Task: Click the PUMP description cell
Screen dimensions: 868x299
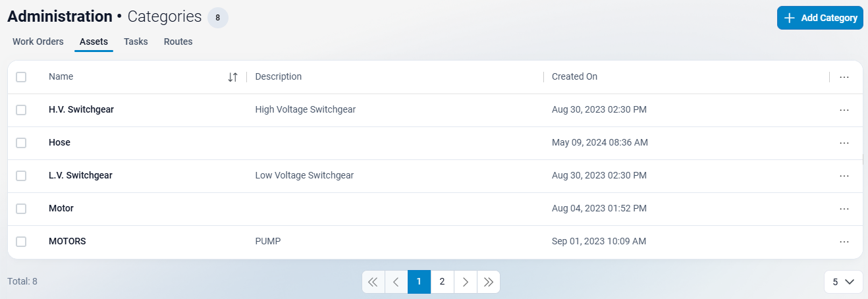Action: [x=267, y=241]
